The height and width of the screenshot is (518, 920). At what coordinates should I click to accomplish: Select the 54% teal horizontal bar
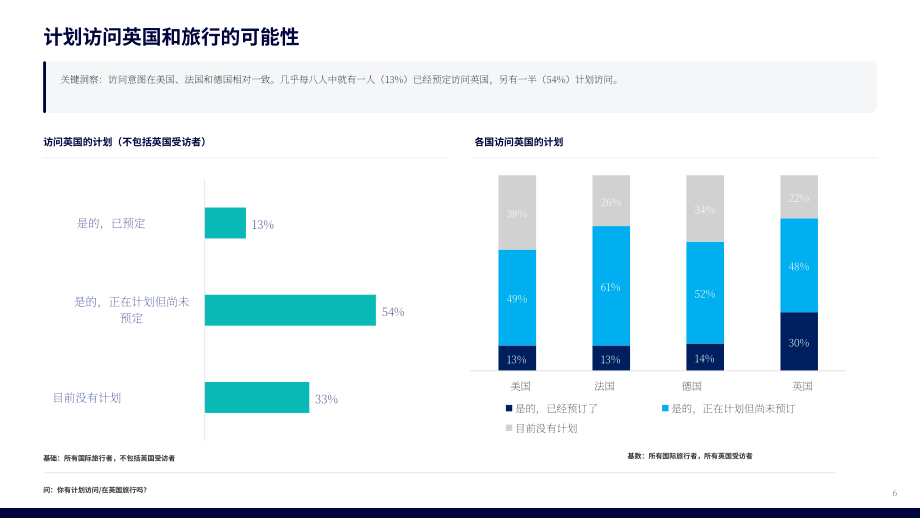coord(290,310)
